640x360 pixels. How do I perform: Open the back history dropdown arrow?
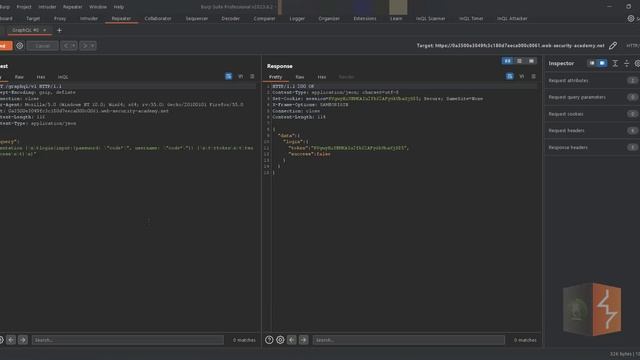coord(74,46)
